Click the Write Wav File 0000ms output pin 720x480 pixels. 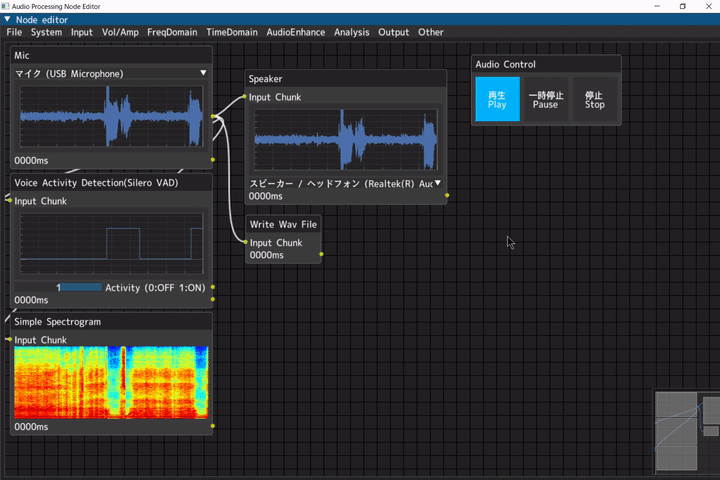coord(321,254)
